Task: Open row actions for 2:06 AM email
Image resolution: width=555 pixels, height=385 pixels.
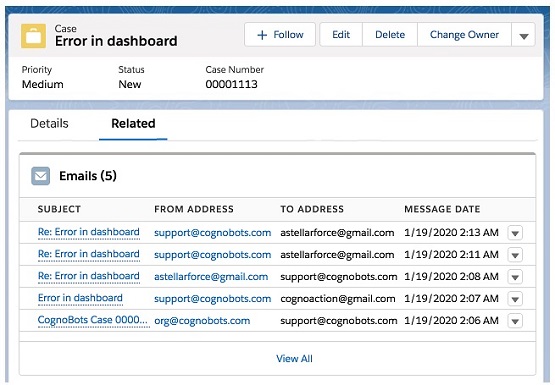Action: 515,321
